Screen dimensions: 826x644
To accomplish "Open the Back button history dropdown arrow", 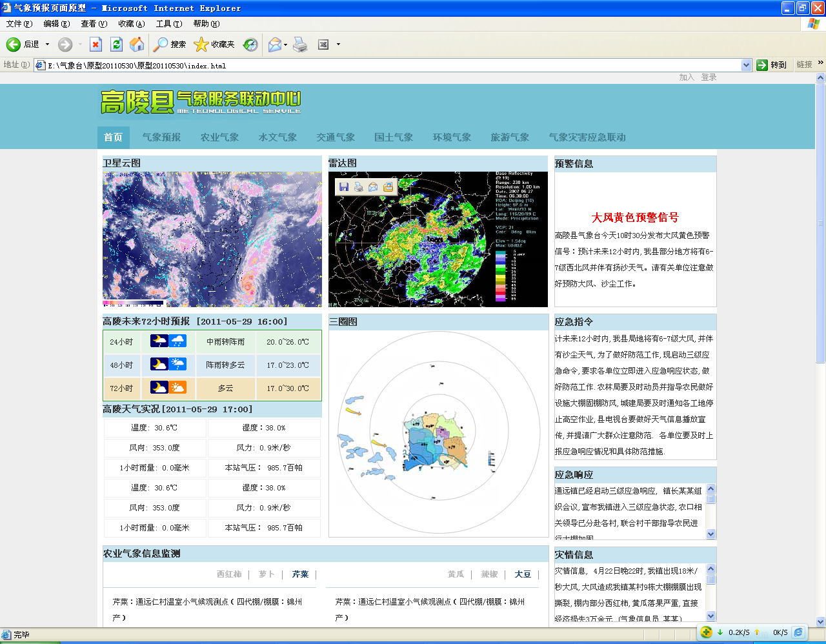I will [x=47, y=44].
